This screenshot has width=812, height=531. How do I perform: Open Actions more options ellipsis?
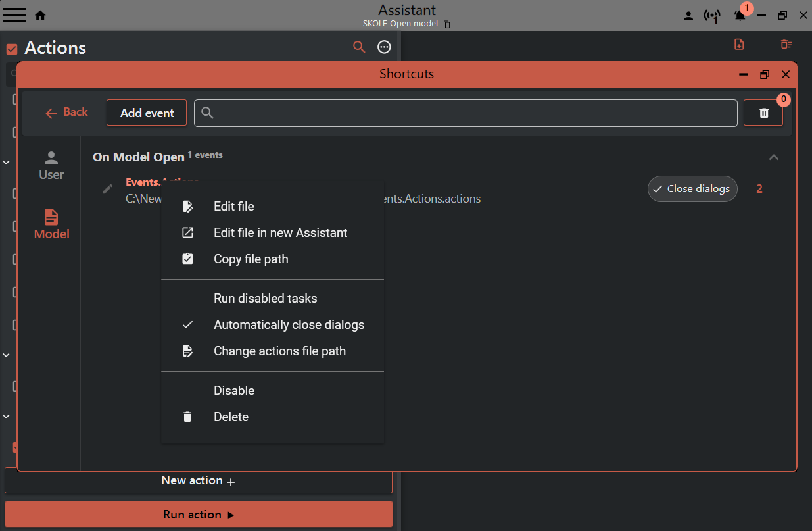click(x=384, y=47)
